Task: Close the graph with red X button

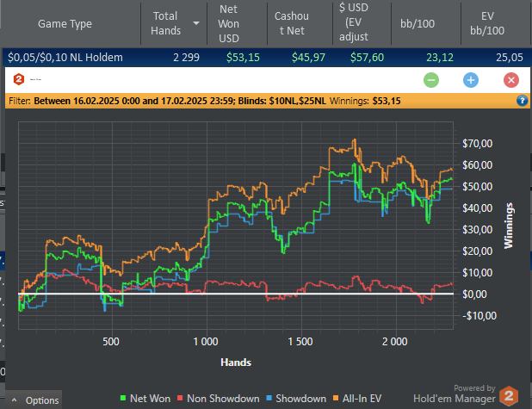Action: (x=511, y=80)
